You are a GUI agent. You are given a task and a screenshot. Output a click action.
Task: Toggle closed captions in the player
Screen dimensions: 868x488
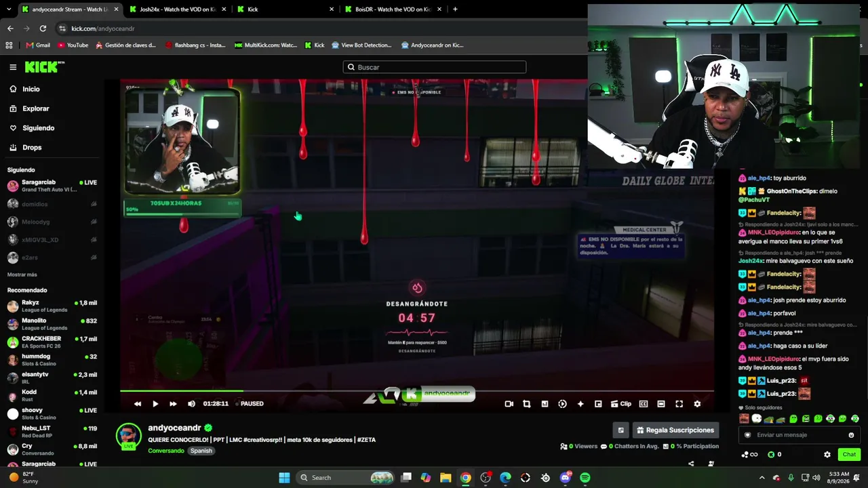[644, 404]
